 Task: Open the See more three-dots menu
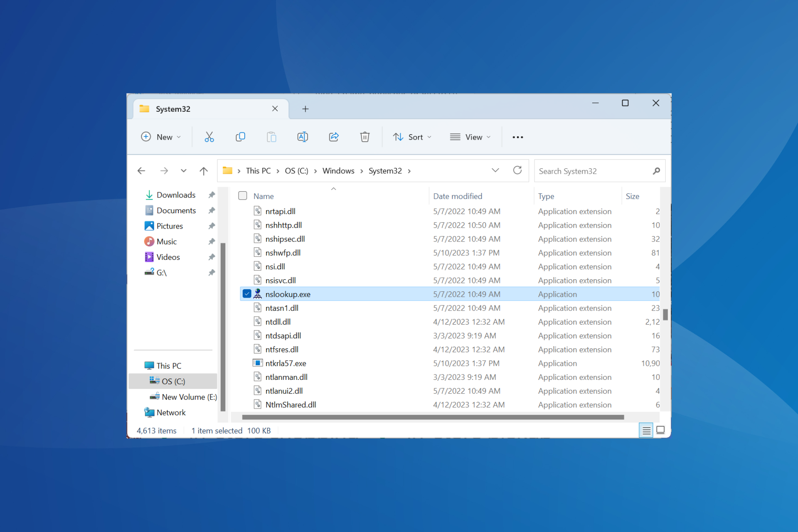(517, 137)
